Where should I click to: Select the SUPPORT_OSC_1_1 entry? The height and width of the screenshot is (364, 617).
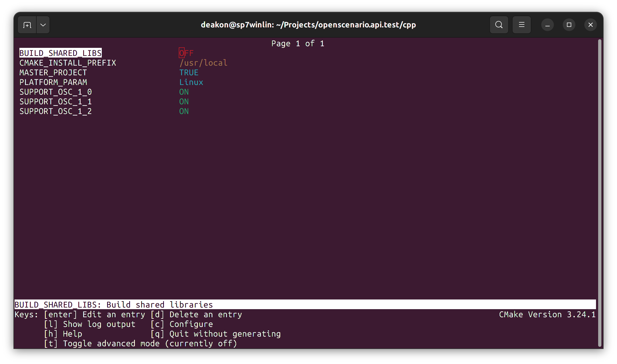pos(56,101)
